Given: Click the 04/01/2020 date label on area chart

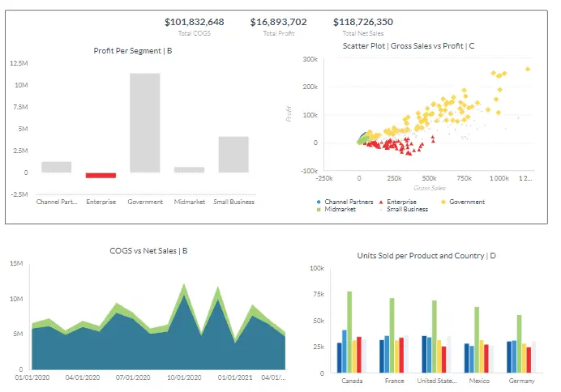Looking at the screenshot, I should pos(83,377).
